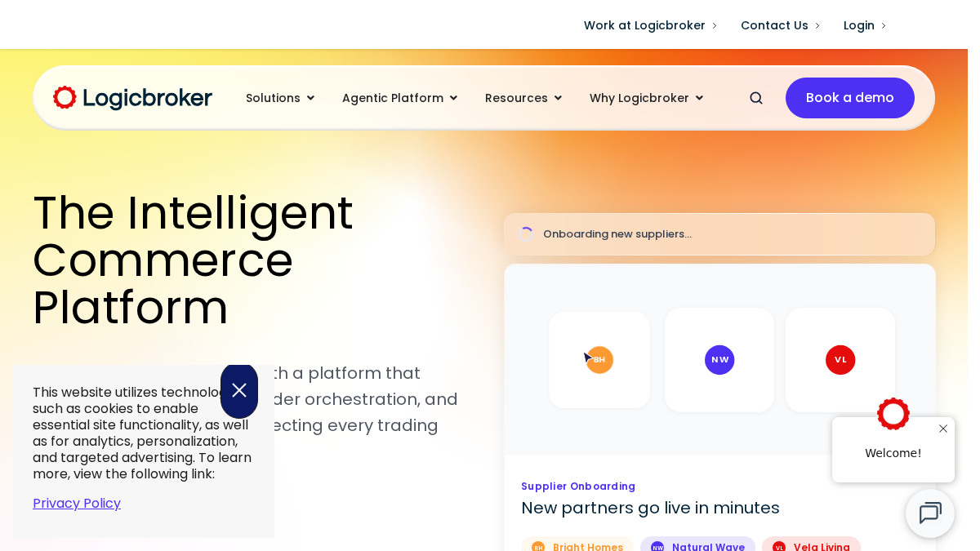Screen dimensions: 980x551
Task: Click the NW supplier avatar card
Action: [x=719, y=360]
